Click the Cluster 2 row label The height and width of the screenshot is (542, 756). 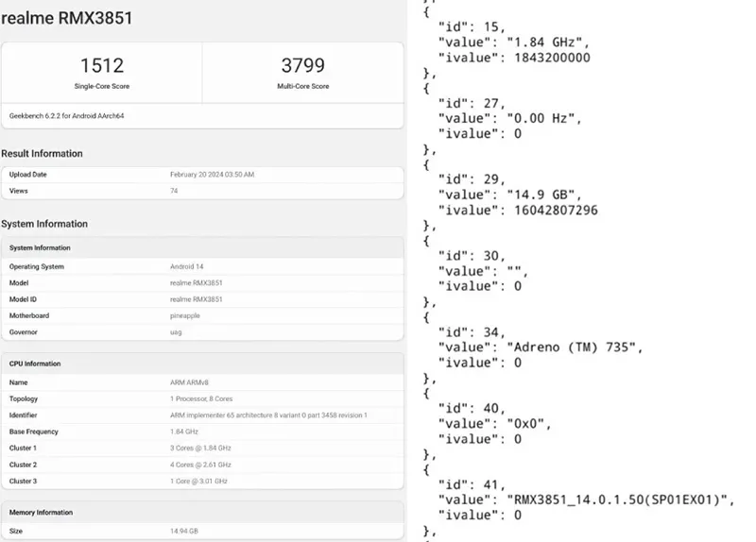(23, 465)
